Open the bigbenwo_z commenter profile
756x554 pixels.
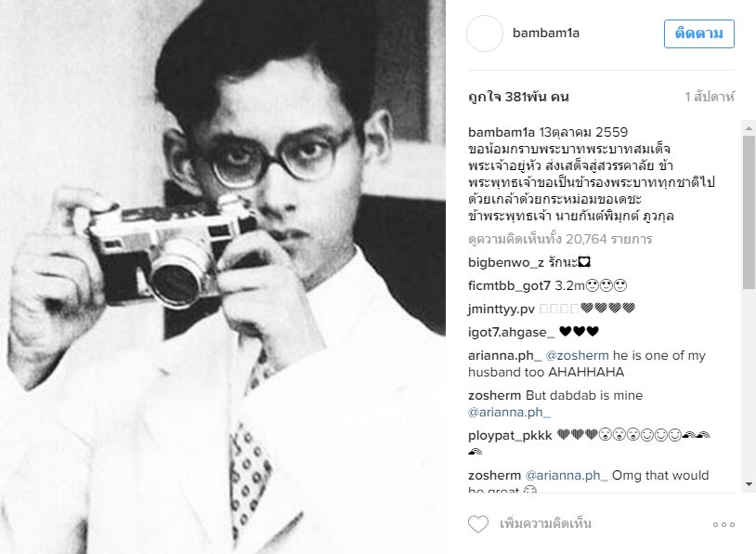(x=506, y=262)
